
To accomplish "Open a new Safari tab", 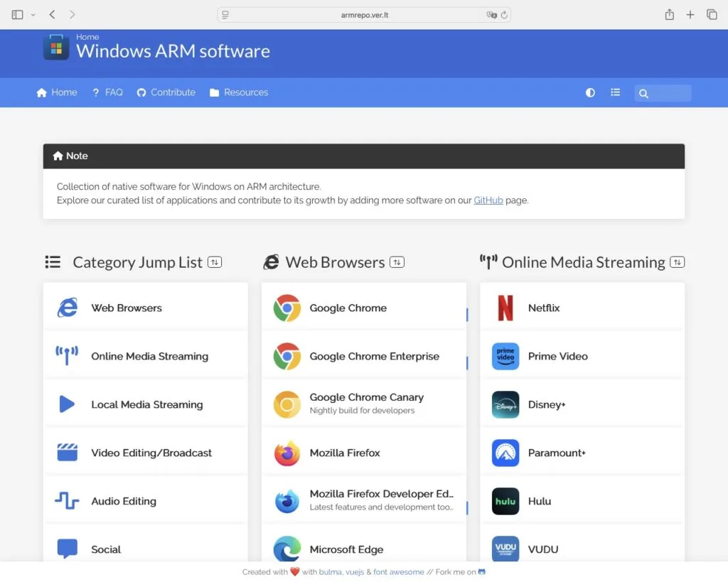I will pyautogui.click(x=690, y=15).
